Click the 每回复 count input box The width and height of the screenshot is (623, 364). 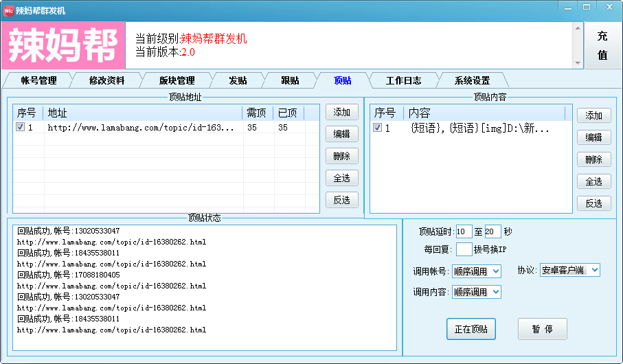pos(464,249)
